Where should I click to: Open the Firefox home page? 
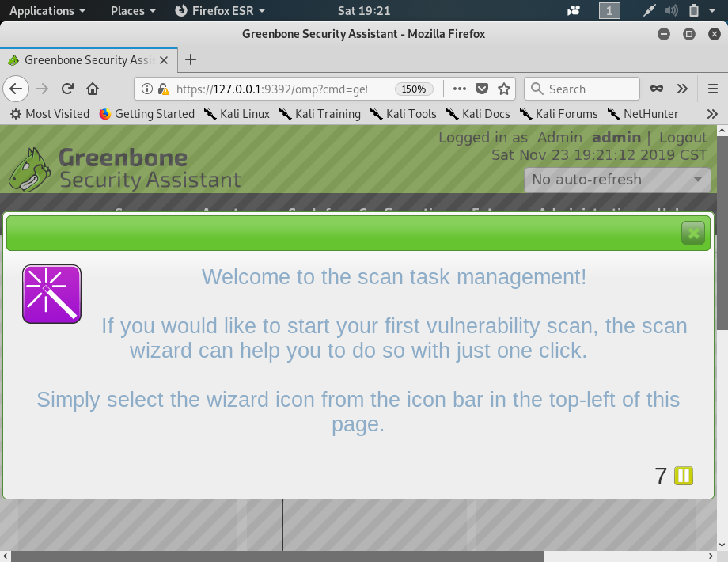93,88
